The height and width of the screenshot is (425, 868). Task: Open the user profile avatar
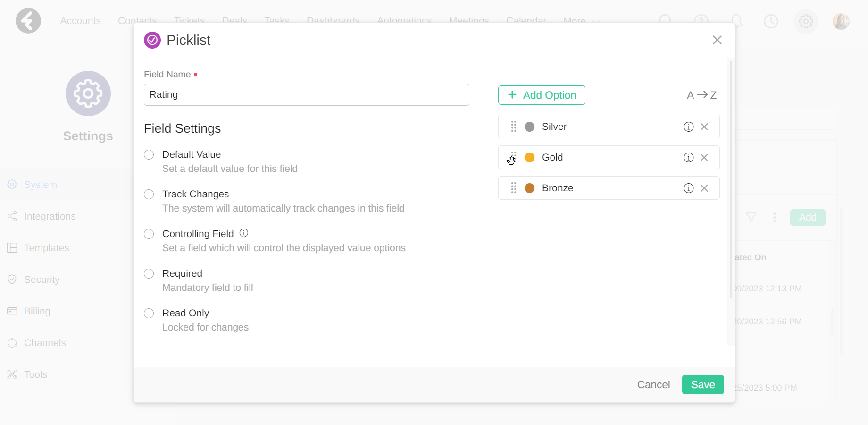tap(841, 21)
